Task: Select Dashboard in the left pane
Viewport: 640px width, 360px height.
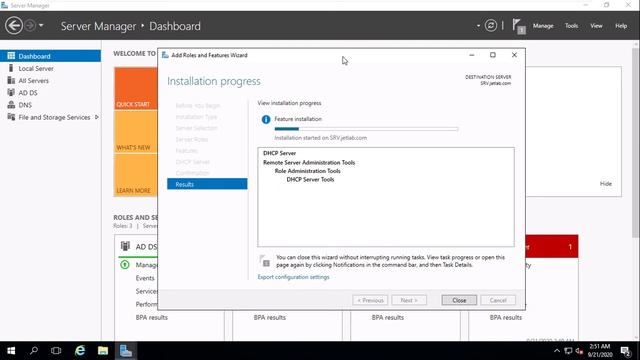Action: pyautogui.click(x=50, y=56)
